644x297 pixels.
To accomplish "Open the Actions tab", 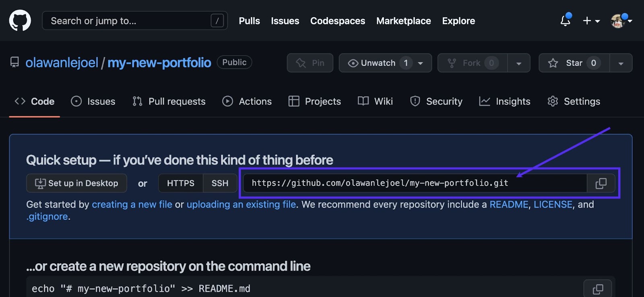I will [247, 101].
